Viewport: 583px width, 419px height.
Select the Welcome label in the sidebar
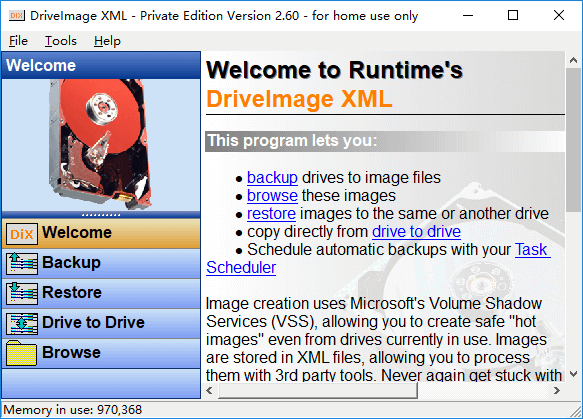77,233
